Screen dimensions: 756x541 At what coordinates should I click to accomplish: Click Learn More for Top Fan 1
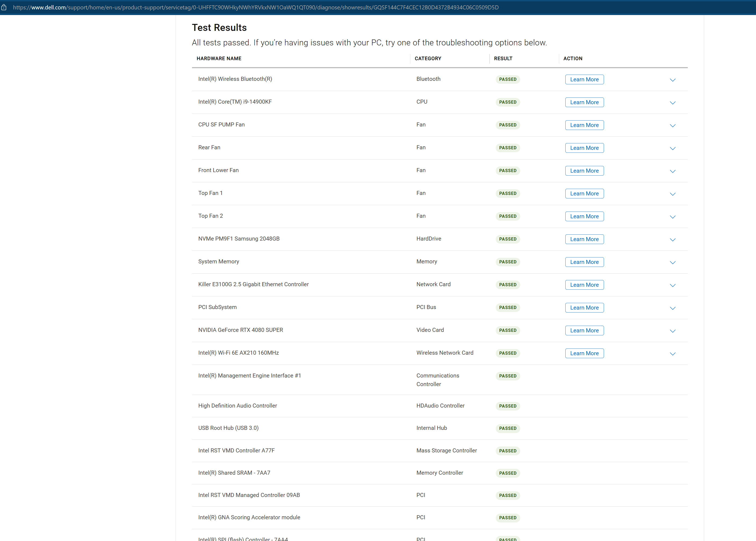(x=584, y=194)
